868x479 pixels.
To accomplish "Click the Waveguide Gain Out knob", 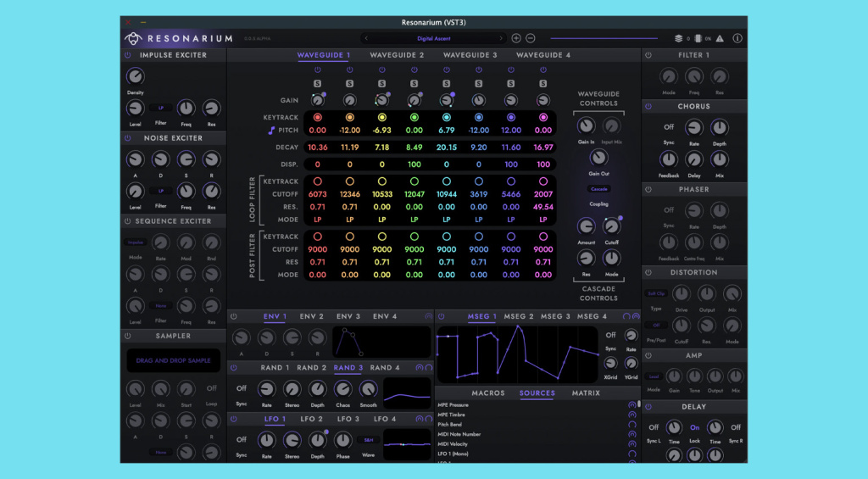I will pyautogui.click(x=598, y=158).
